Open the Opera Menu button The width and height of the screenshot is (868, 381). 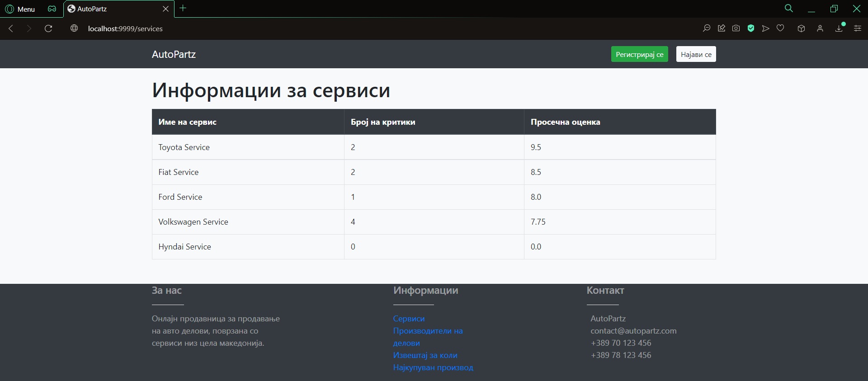(20, 9)
